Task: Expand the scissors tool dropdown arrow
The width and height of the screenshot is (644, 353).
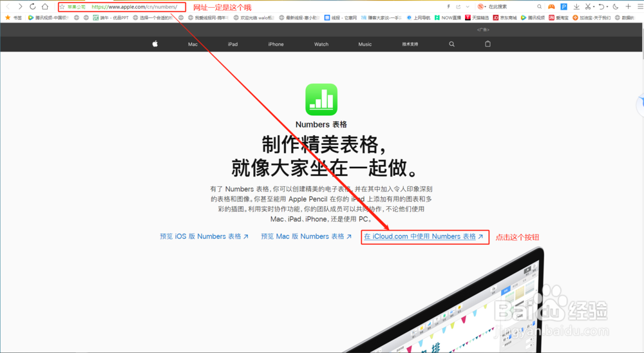Action: pyautogui.click(x=594, y=6)
